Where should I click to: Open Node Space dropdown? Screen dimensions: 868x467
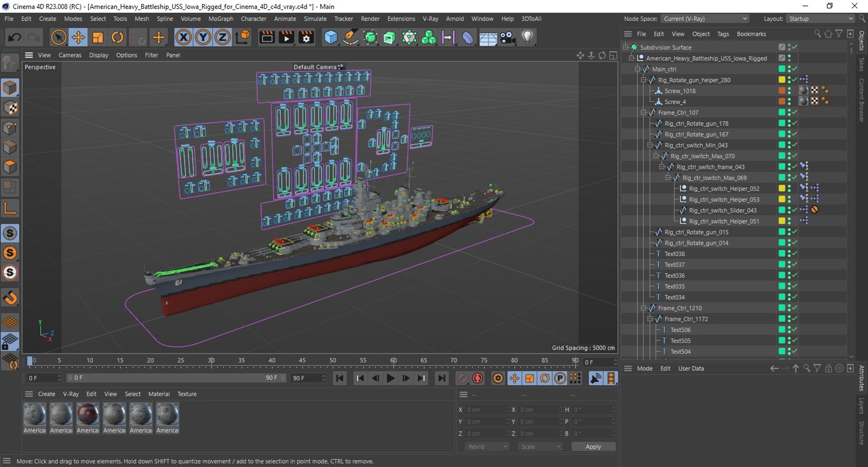pyautogui.click(x=705, y=19)
